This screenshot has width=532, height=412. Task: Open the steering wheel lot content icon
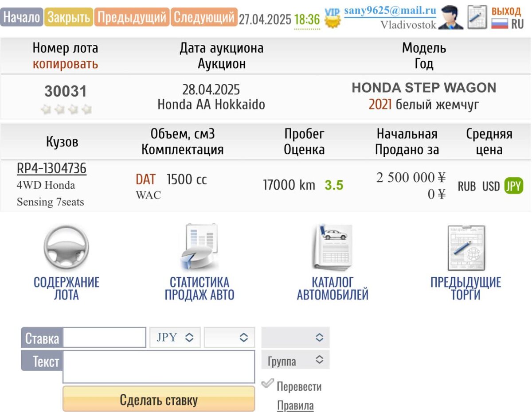click(66, 248)
